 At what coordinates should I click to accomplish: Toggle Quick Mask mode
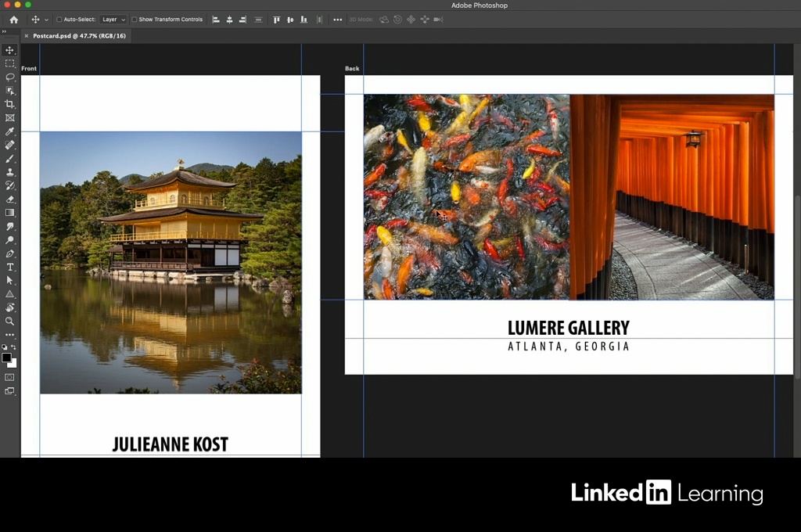pos(10,377)
